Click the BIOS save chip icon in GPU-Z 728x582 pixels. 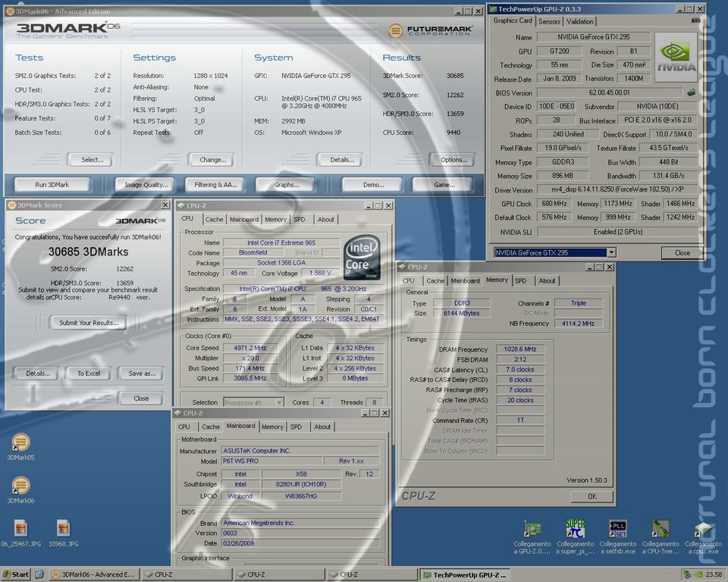(692, 92)
